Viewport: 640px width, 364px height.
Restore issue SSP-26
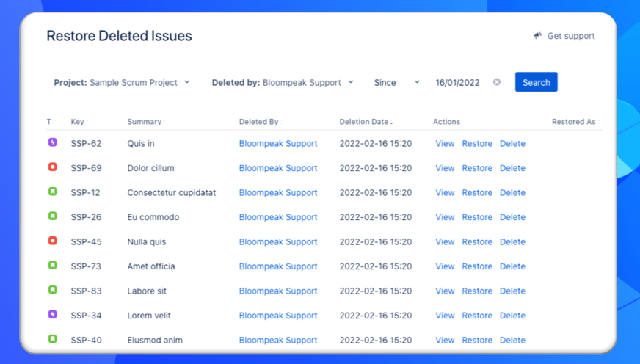(x=477, y=217)
